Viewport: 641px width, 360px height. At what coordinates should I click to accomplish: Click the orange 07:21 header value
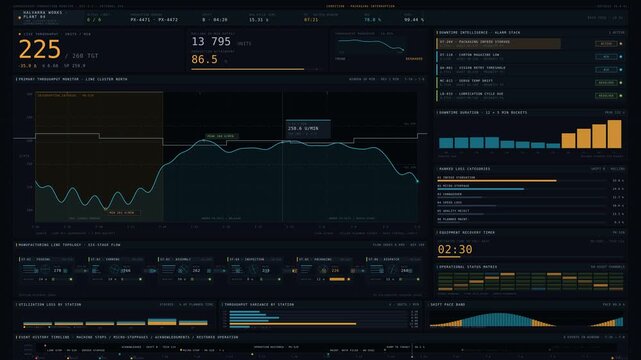click(311, 20)
